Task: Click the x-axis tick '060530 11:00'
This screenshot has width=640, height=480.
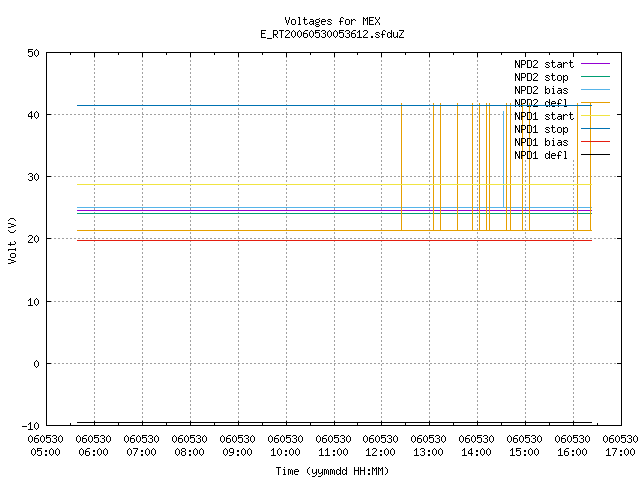Action: [x=333, y=446]
